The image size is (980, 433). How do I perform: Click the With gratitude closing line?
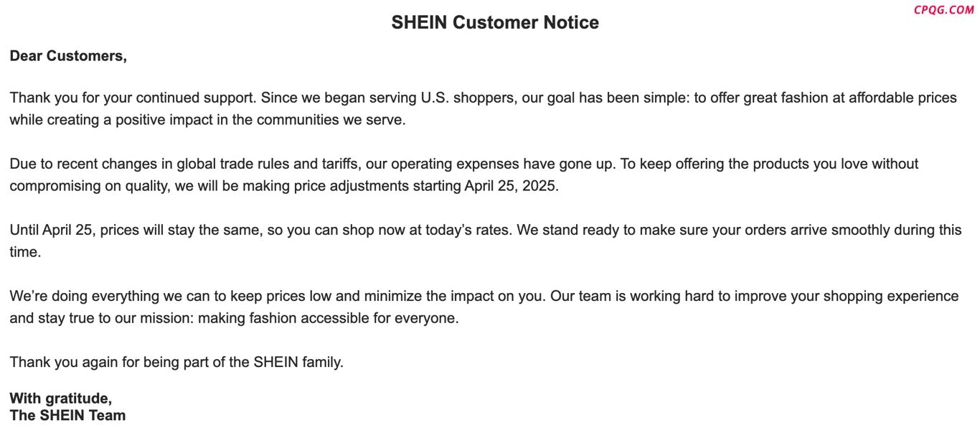[61, 399]
